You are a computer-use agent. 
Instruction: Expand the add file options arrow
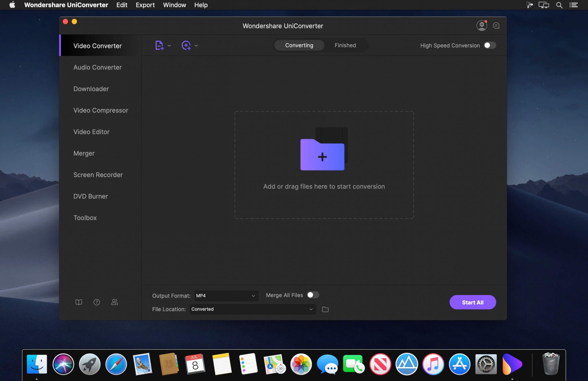tap(169, 45)
